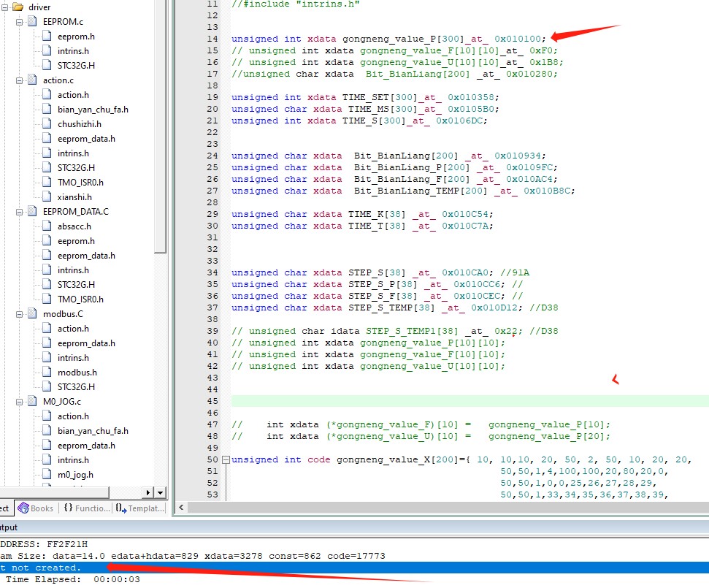Image resolution: width=709 pixels, height=588 pixels.
Task: Select eeprom.h under EEPROM_DATA.C
Action: 76,240
